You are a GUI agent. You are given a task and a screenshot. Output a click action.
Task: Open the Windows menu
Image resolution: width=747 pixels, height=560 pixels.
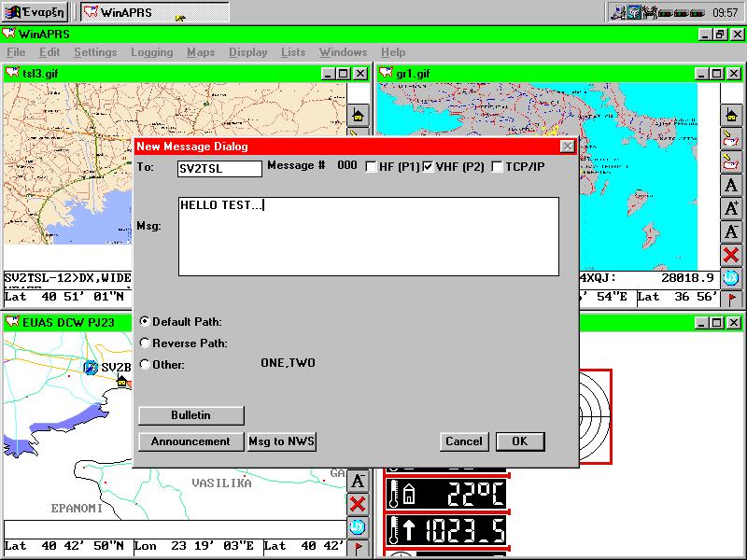pos(343,52)
